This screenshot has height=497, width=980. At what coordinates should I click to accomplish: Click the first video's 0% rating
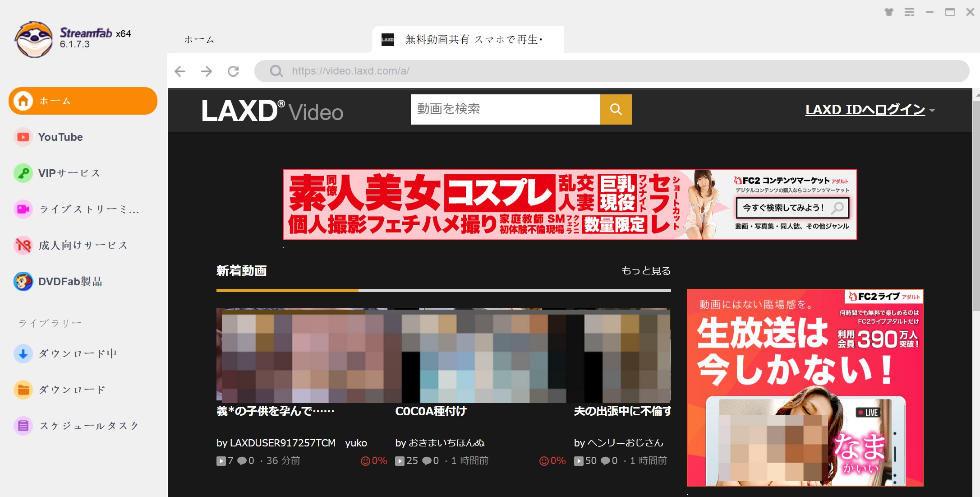374,461
